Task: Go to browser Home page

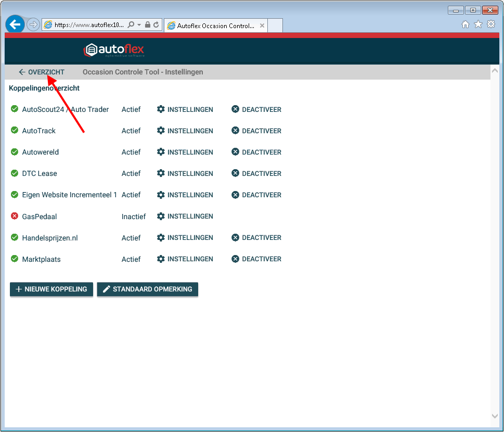Action: 465,24
